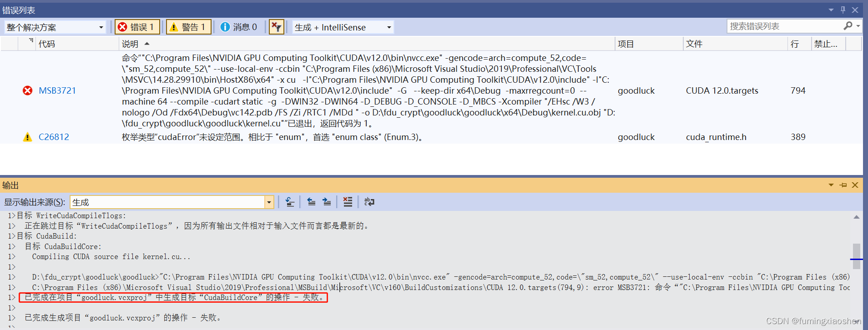Click the 输出 panel title
Screen dimensions: 868x330
[x=10, y=185]
